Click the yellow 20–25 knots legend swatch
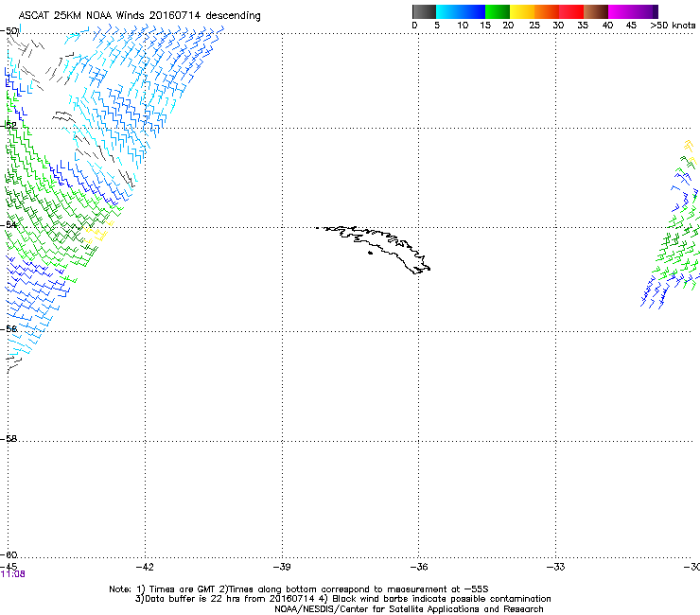The width and height of the screenshot is (700, 615). [x=522, y=11]
